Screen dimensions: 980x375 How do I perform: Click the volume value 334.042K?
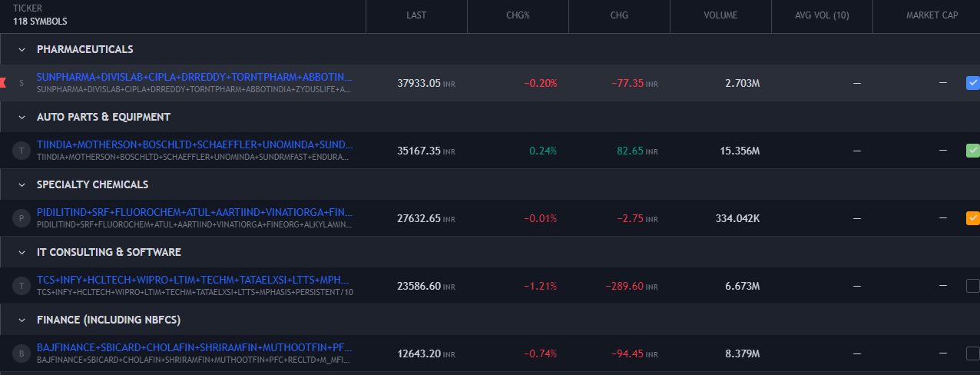pos(737,218)
